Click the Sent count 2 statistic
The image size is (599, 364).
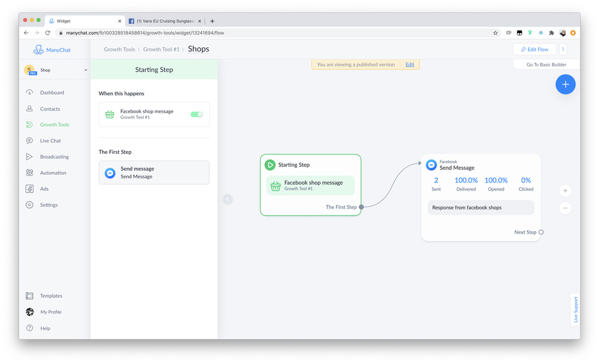(436, 184)
